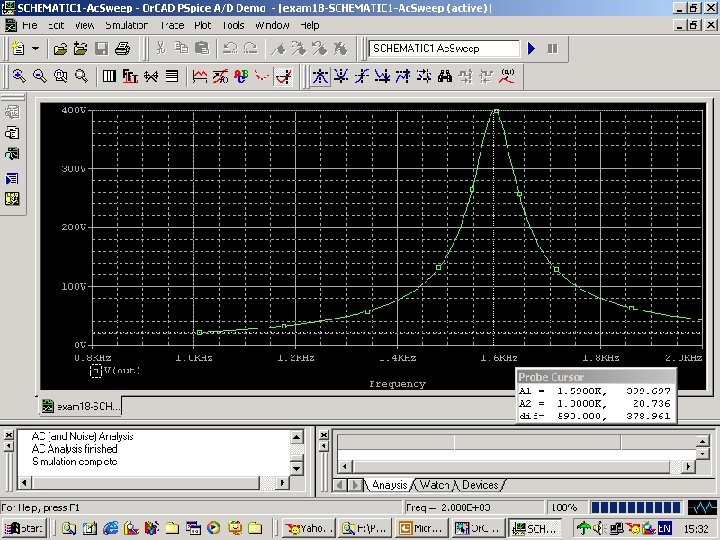Open the Trace menu
The image size is (720, 540).
coord(172,24)
